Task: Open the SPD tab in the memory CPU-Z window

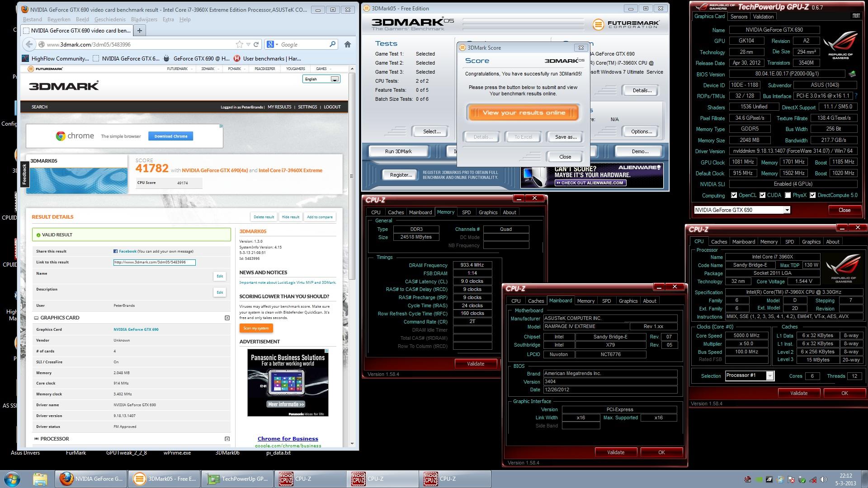Action: pos(466,212)
